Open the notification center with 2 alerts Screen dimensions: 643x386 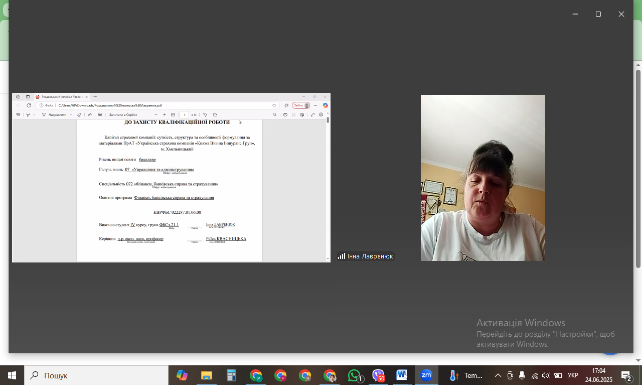click(626, 375)
